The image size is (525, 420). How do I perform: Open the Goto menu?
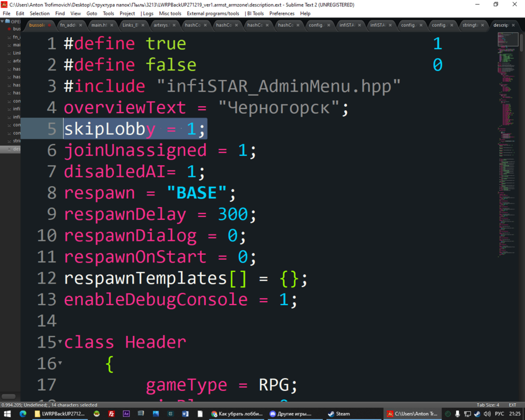coord(92,13)
